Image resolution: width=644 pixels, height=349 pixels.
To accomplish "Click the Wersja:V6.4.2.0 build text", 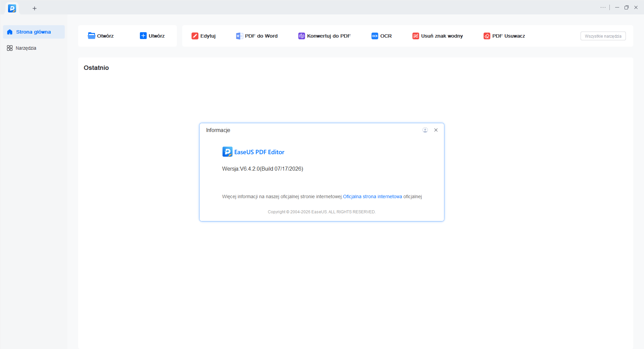I will tap(263, 169).
